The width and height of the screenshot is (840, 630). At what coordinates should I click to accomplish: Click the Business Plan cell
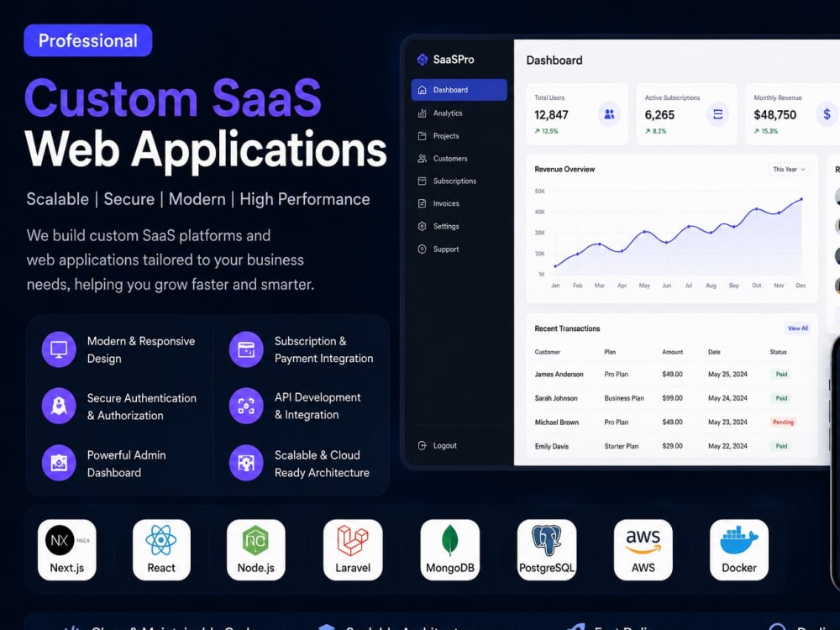[624, 398]
